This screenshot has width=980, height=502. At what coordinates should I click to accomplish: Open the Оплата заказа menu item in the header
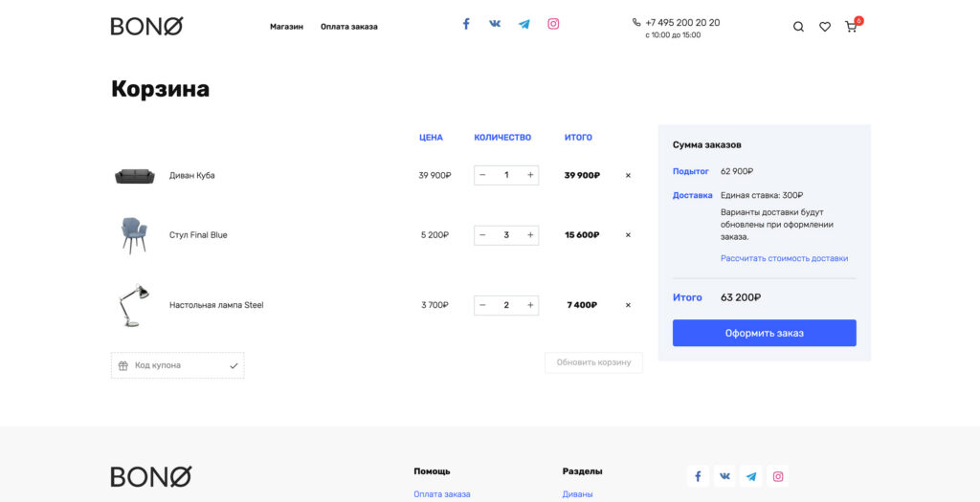348,27
